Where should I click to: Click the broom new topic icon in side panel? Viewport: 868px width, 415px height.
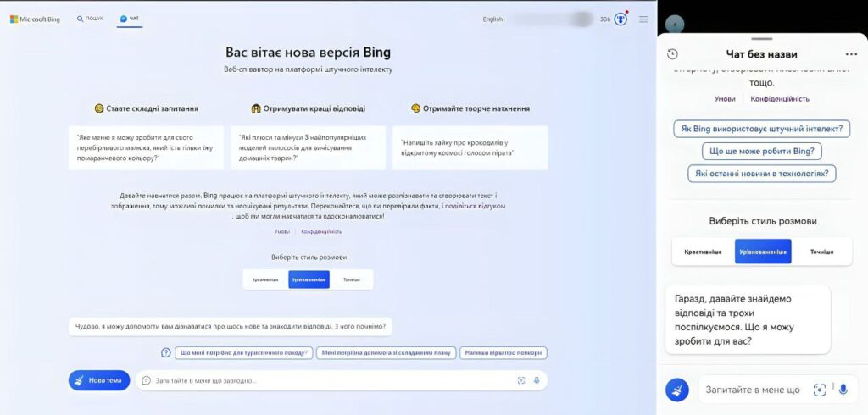[x=677, y=390]
